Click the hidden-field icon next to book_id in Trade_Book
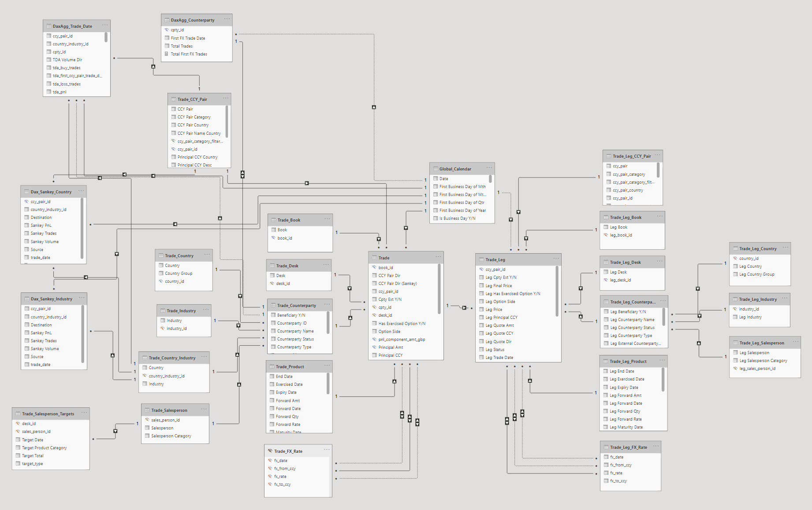 pos(273,237)
